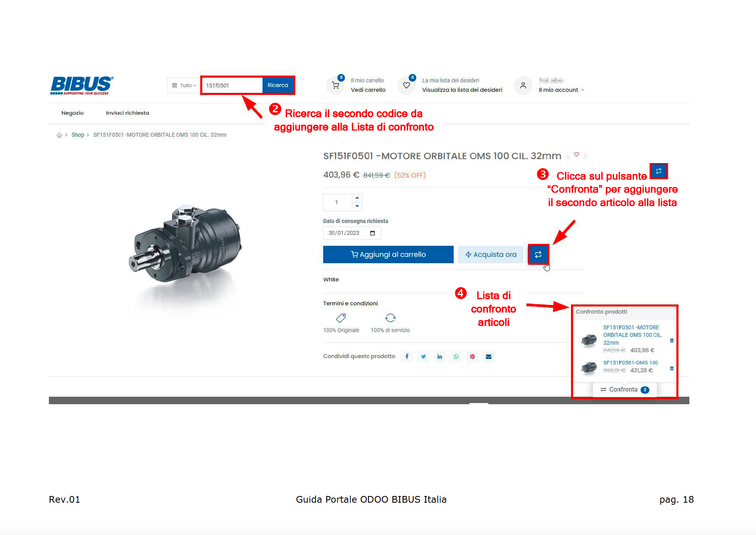The height and width of the screenshot is (535, 756).
Task: Click the search field containing 151f0501
Action: tap(232, 85)
